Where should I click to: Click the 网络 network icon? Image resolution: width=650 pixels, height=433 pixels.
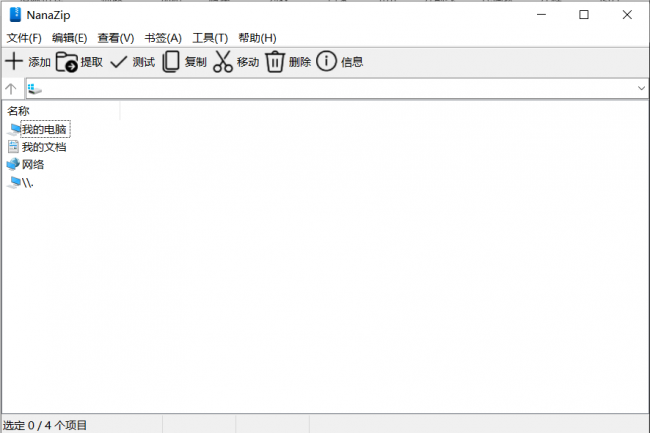pyautogui.click(x=13, y=164)
